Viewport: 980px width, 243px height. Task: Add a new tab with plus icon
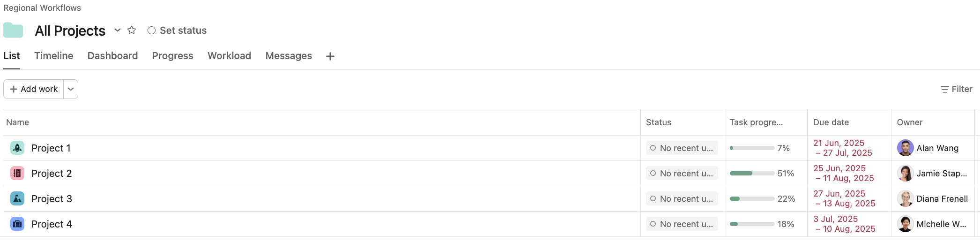point(330,56)
